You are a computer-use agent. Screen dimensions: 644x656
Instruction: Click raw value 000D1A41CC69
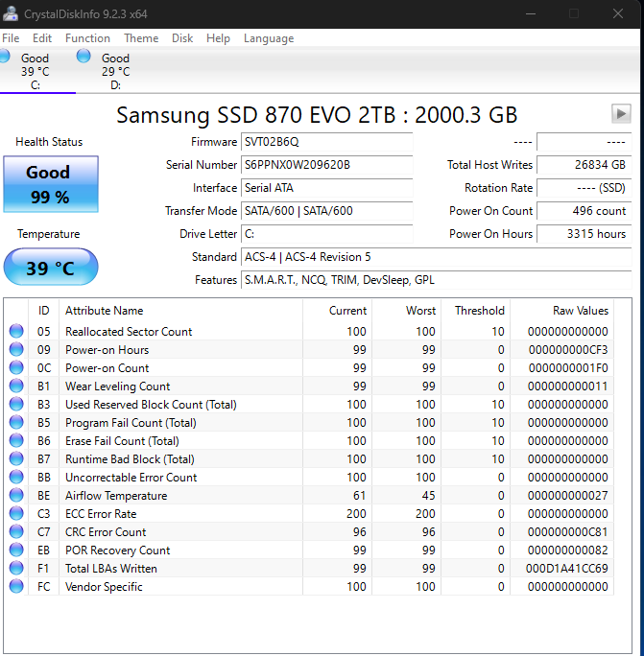pyautogui.click(x=566, y=568)
